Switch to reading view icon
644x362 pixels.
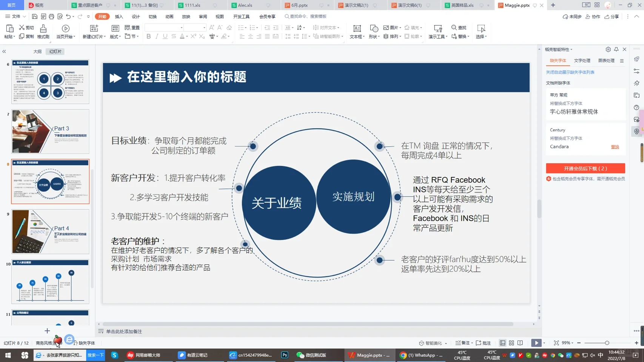point(520,343)
